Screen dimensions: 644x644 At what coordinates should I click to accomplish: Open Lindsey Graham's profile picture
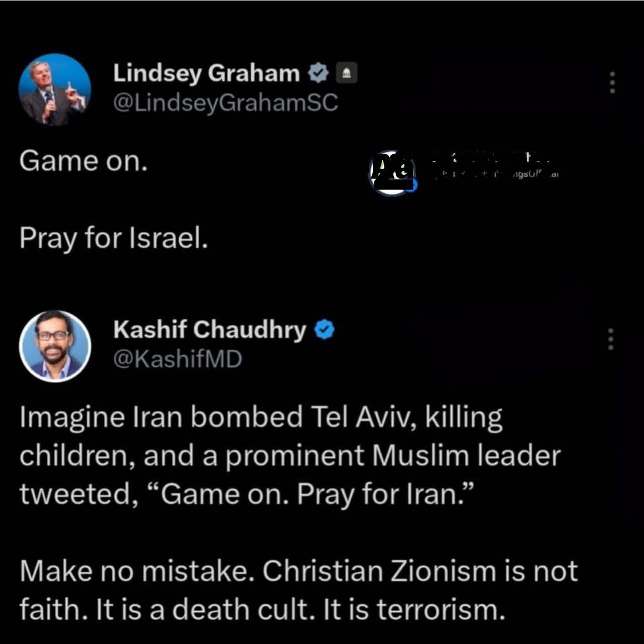[x=55, y=89]
